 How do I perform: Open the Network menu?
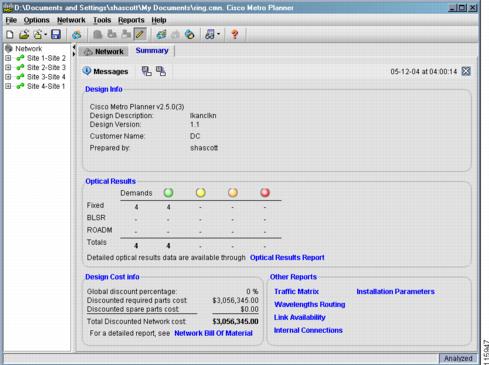click(71, 20)
